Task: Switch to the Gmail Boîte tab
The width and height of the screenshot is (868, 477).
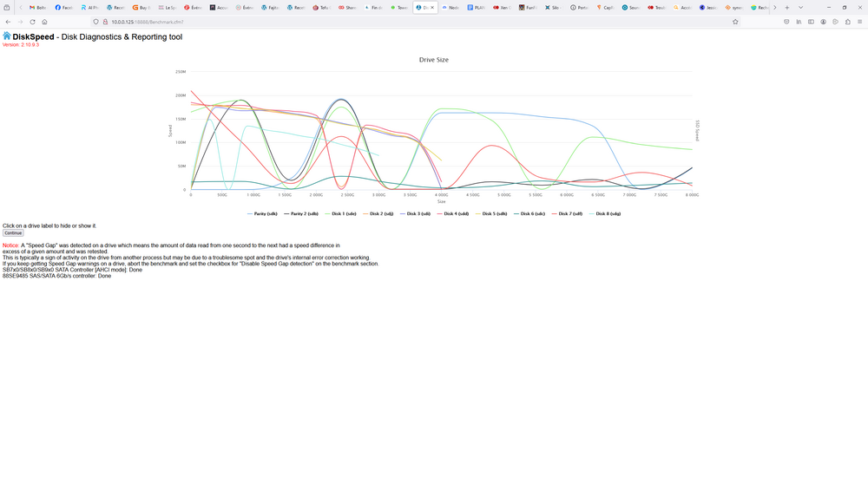Action: [x=37, y=8]
